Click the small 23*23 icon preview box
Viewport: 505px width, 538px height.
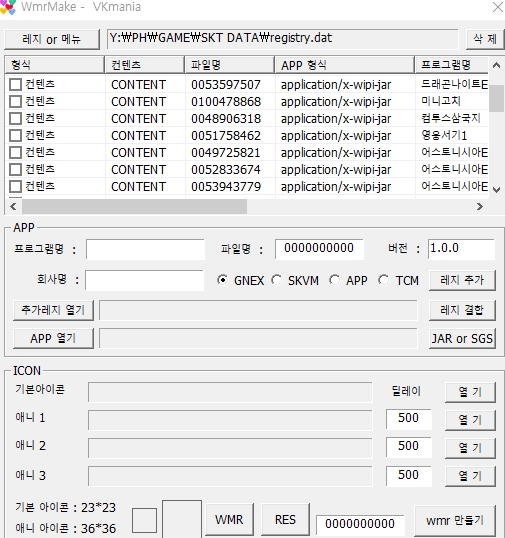pyautogui.click(x=144, y=521)
